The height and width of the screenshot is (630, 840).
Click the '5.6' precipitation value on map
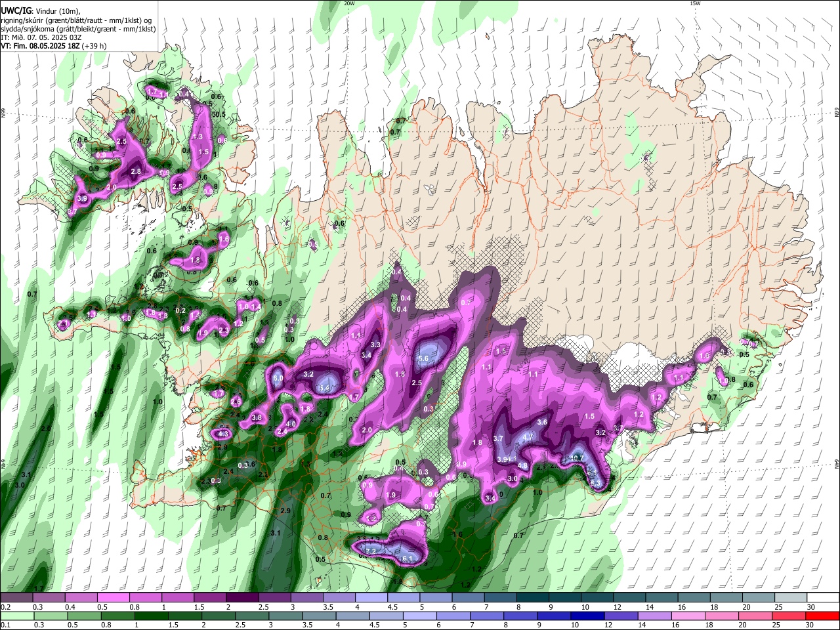point(423,358)
